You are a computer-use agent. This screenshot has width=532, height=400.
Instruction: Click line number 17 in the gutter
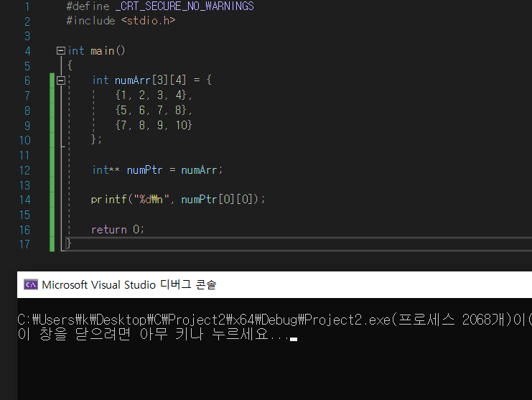pyautogui.click(x=24, y=244)
